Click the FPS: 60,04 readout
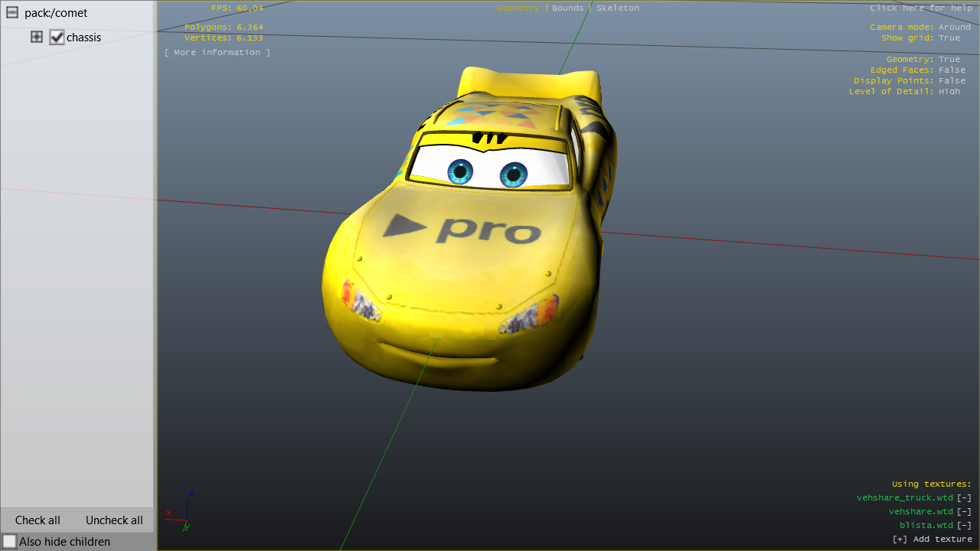 [237, 8]
